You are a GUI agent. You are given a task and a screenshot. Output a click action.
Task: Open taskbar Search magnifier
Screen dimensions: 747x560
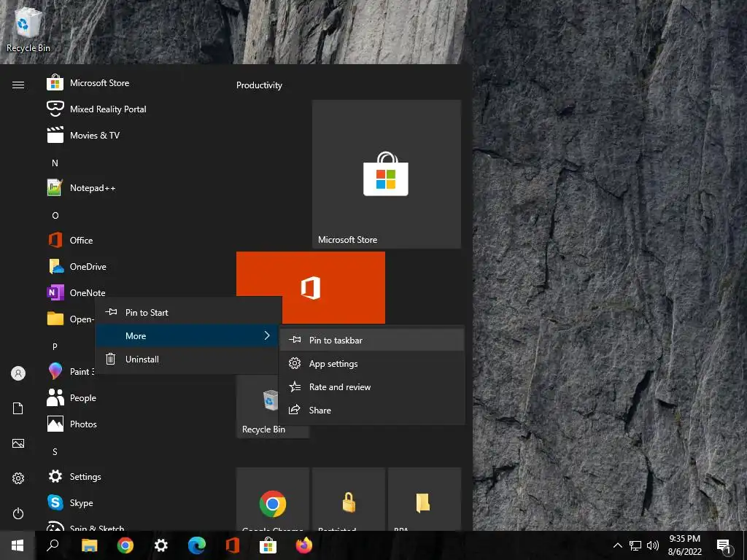[53, 545]
